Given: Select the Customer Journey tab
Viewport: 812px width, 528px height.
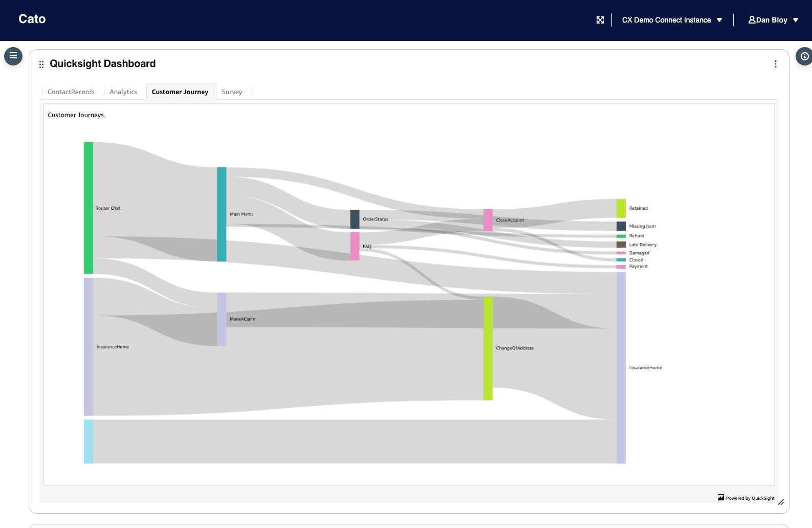Looking at the screenshot, I should [x=180, y=92].
